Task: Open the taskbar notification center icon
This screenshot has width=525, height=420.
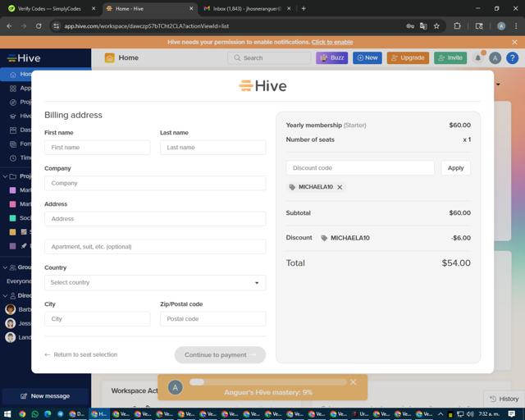Action: point(512,414)
